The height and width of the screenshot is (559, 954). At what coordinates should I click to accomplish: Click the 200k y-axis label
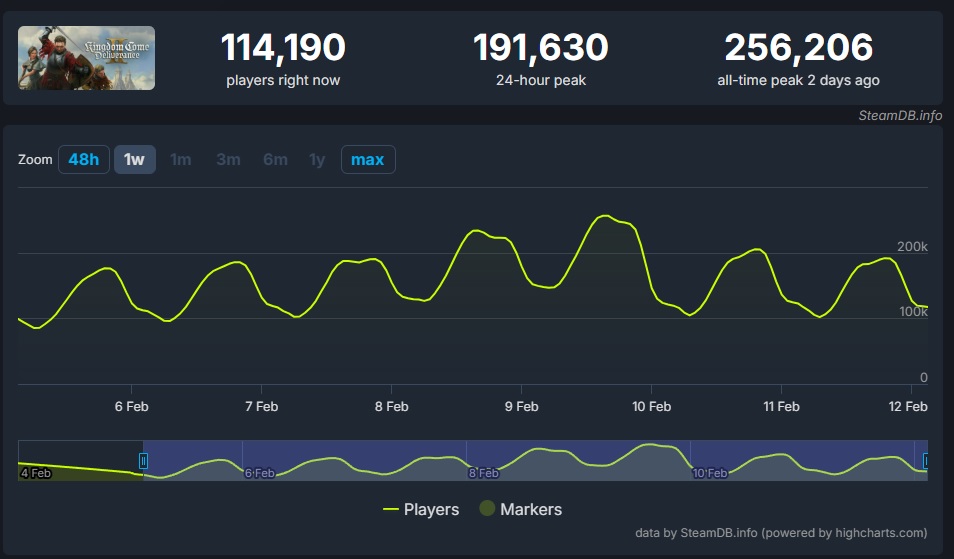point(912,246)
